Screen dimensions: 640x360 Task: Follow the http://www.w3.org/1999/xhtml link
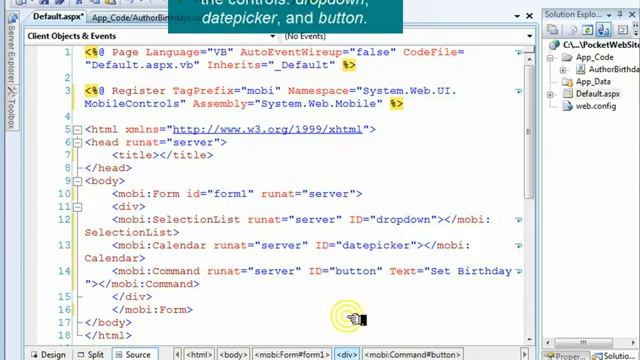tap(267, 129)
